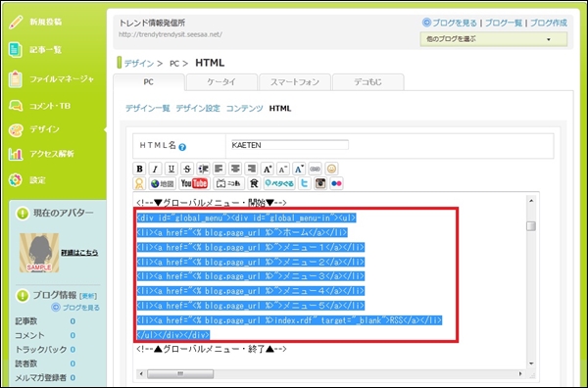Insert hyperlink chain icon
Viewport: 588px width, 388px height.
[315, 170]
